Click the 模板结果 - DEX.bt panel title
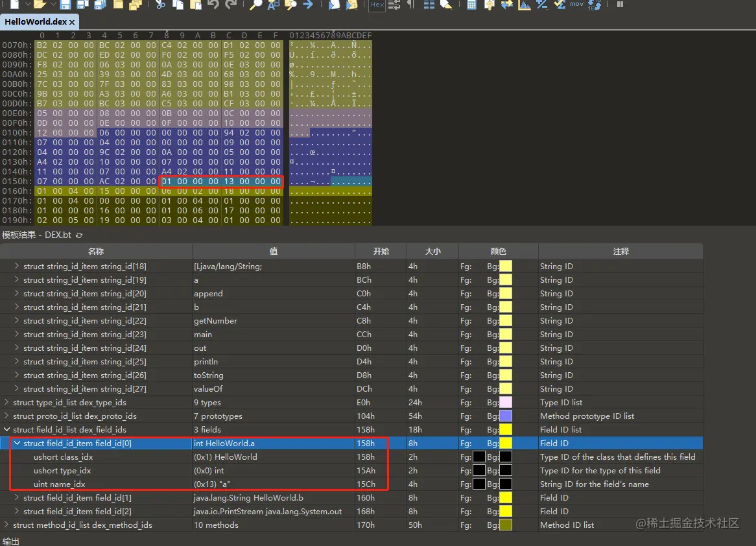 click(37, 235)
